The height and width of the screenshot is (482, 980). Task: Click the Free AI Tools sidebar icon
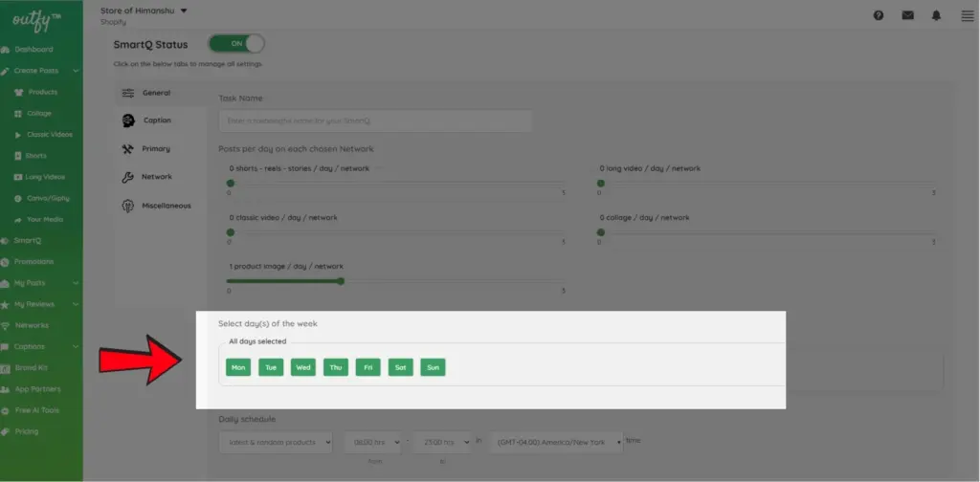6,410
